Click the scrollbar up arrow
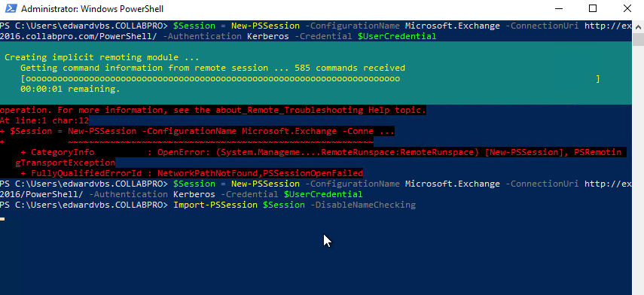644x295 pixels. (638, 26)
